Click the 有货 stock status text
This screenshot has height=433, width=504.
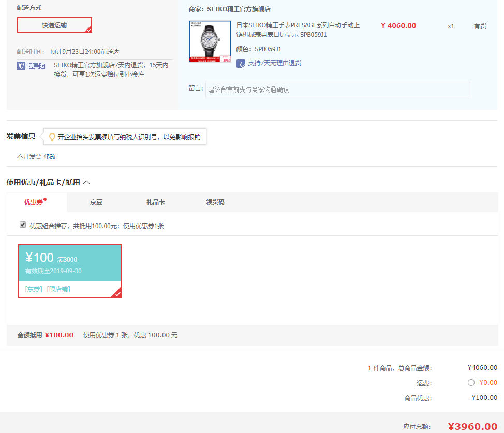[480, 26]
